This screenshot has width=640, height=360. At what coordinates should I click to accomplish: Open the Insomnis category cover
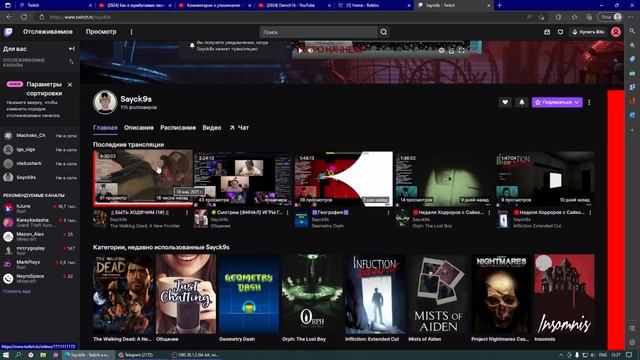point(564,294)
